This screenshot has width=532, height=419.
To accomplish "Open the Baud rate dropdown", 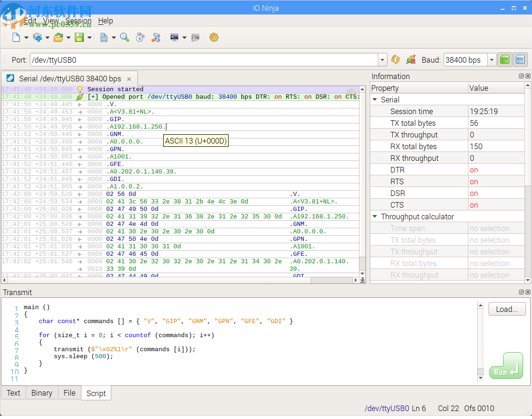I will coord(491,60).
